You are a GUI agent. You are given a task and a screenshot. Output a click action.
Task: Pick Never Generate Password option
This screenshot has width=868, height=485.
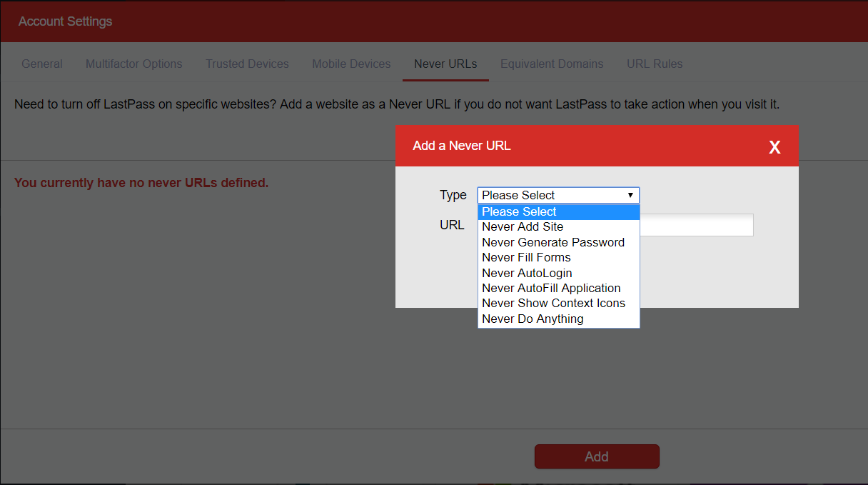(558, 242)
